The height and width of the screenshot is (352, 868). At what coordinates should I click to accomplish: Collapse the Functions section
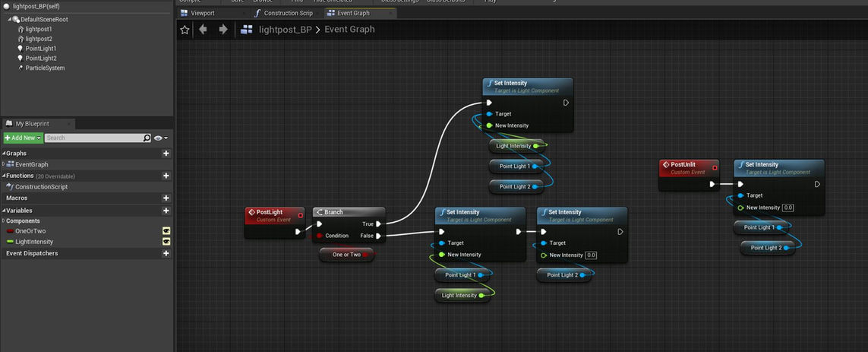click(3, 176)
